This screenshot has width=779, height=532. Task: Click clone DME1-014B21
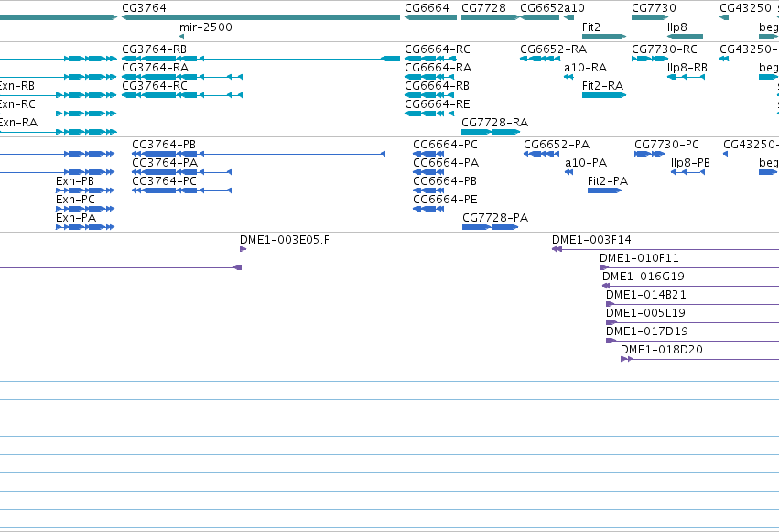[x=693, y=304]
